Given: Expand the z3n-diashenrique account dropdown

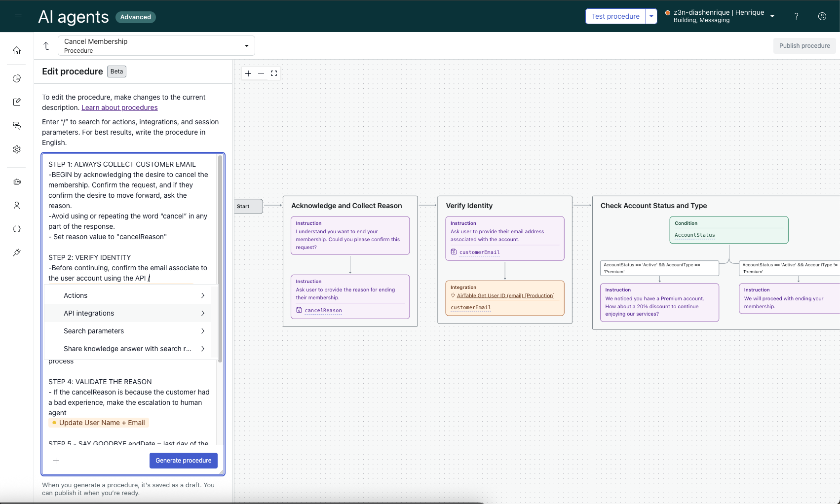Looking at the screenshot, I should pyautogui.click(x=772, y=16).
